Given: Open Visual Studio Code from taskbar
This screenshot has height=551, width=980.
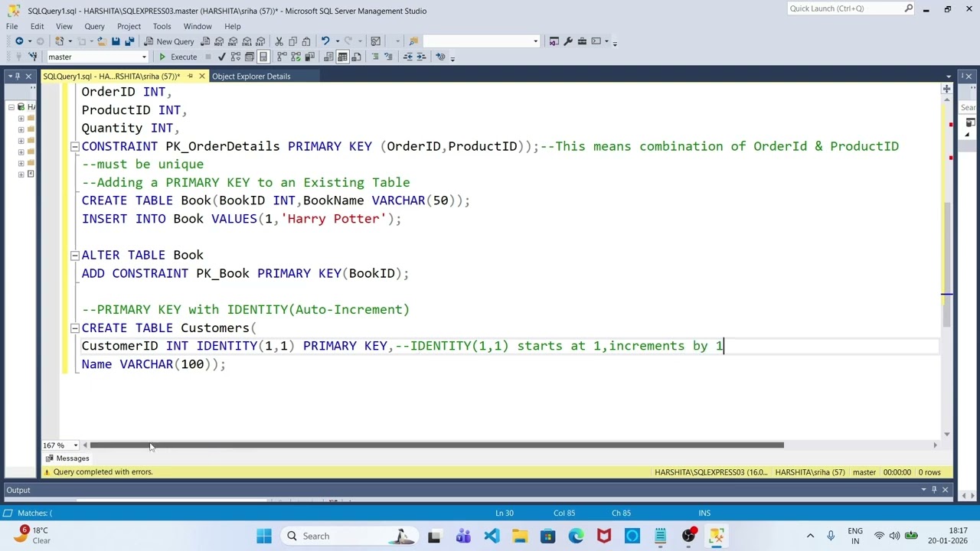Looking at the screenshot, I should point(492,536).
